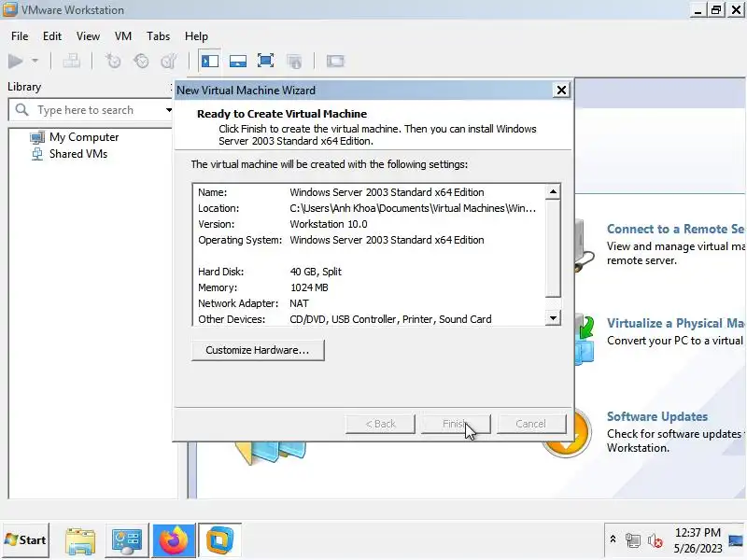Image resolution: width=747 pixels, height=560 pixels.
Task: Cancel the New Virtual Machine Wizard
Action: pyautogui.click(x=531, y=424)
